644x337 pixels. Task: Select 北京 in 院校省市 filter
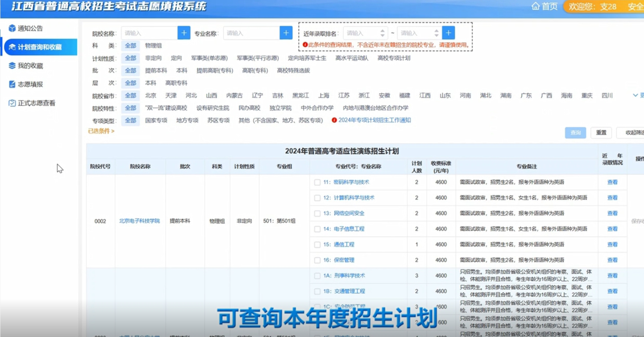pos(151,95)
